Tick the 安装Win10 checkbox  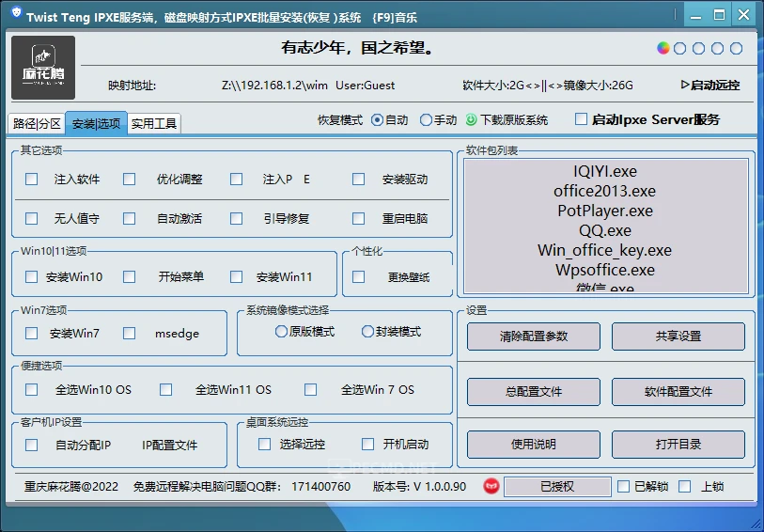coord(31,277)
